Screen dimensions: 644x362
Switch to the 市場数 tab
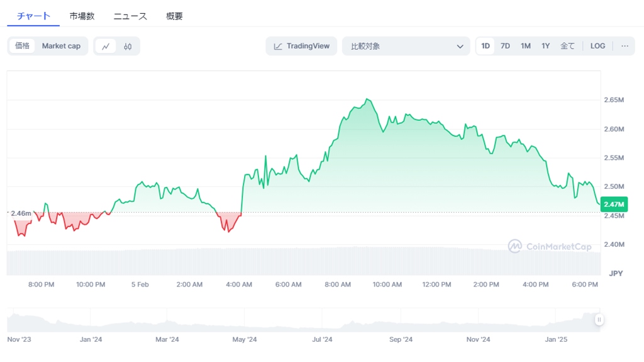tap(82, 16)
